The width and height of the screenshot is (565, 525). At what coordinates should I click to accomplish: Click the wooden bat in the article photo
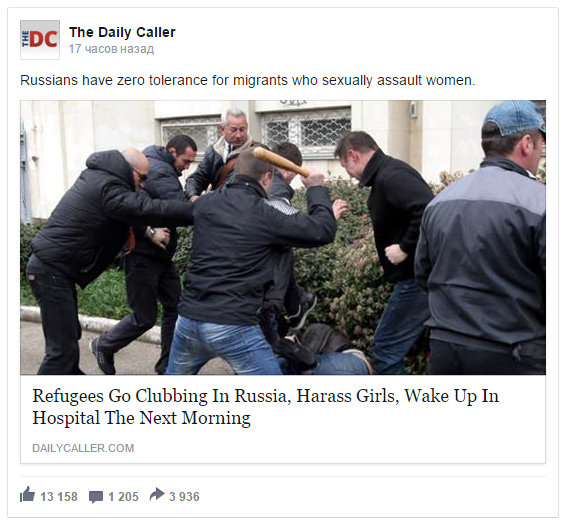[281, 161]
